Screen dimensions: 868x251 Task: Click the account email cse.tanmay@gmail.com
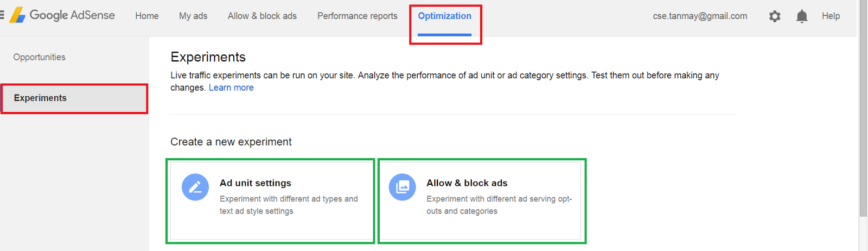[700, 16]
